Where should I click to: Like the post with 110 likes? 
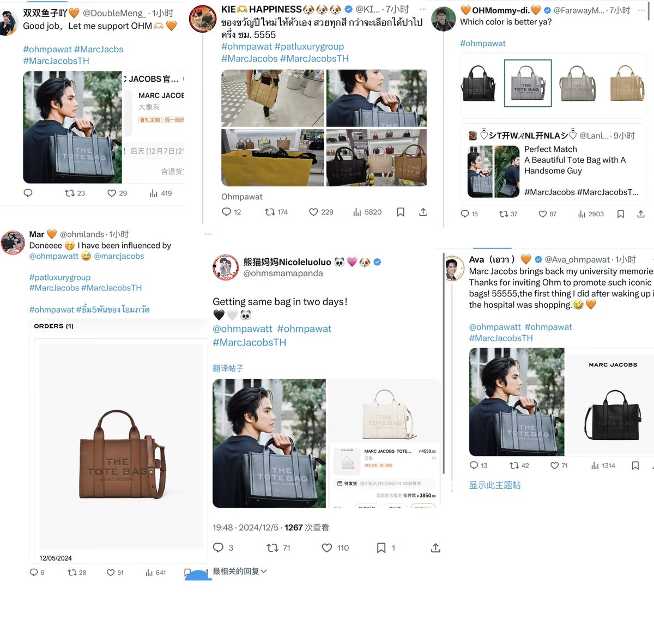click(x=335, y=548)
